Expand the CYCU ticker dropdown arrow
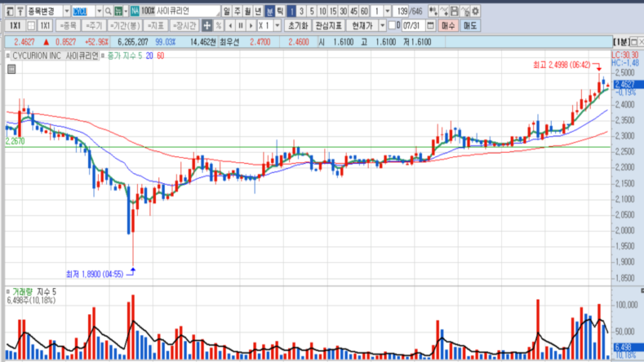The height and width of the screenshot is (362, 644). point(99,11)
